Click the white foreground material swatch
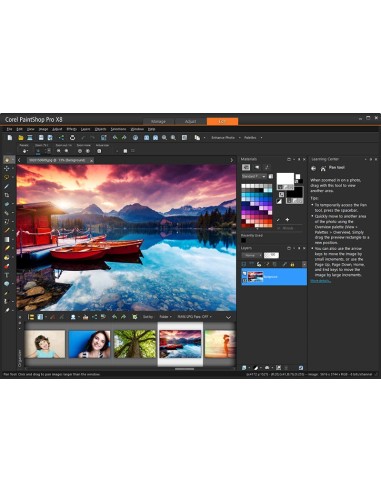Screen dimensions: 381x492 click(x=285, y=179)
